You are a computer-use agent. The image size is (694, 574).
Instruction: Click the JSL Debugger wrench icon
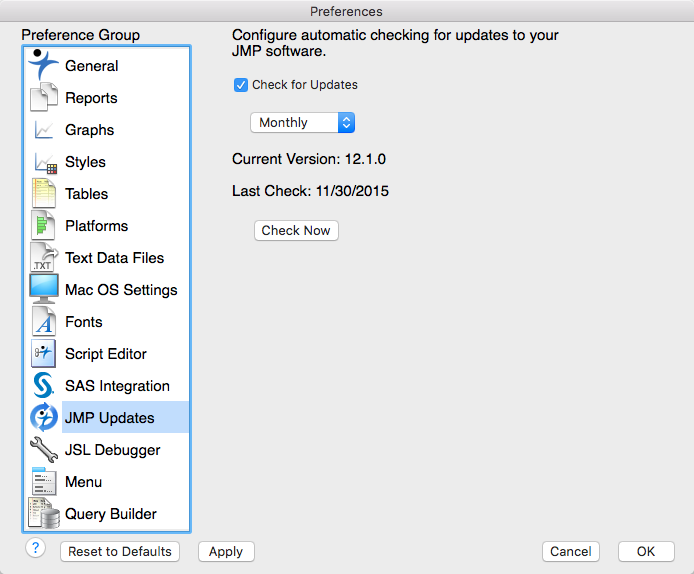[44, 450]
